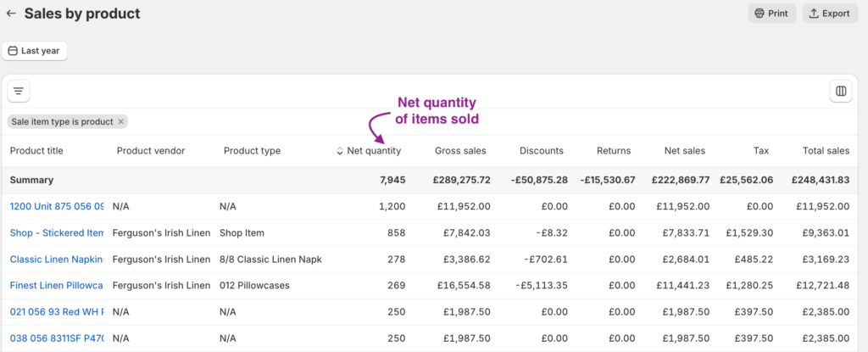
Task: Click the Sales by product page title
Action: tap(82, 14)
